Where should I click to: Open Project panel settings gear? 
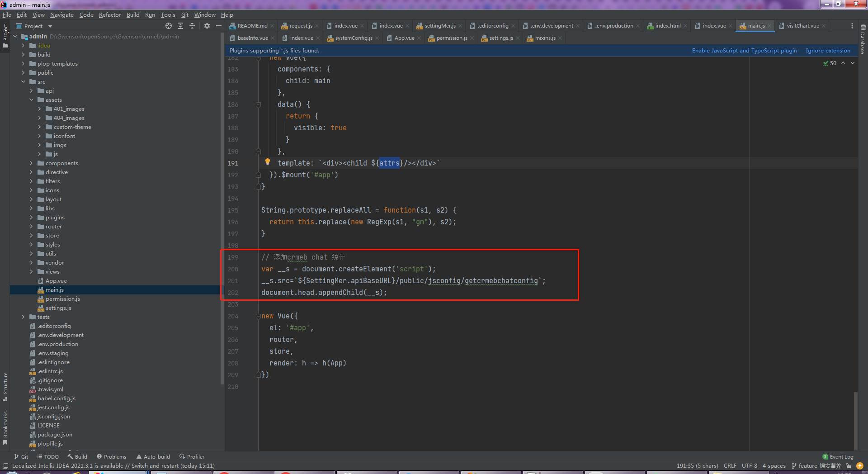[207, 26]
